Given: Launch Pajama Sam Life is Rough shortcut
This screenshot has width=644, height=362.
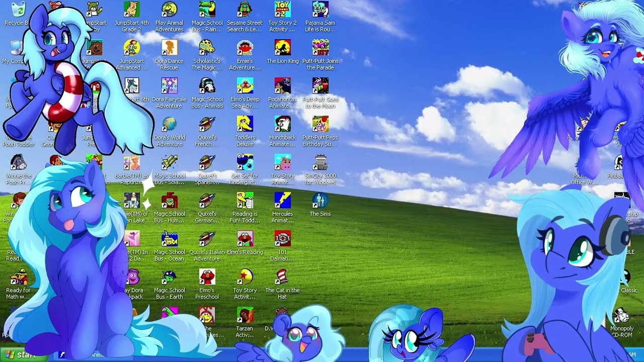Looking at the screenshot, I should [x=320, y=17].
